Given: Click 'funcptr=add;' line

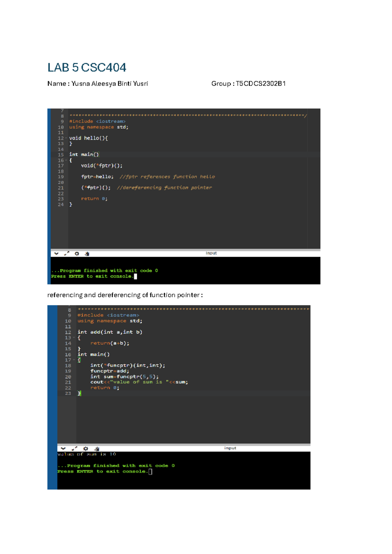Looking at the screenshot, I should tap(110, 371).
